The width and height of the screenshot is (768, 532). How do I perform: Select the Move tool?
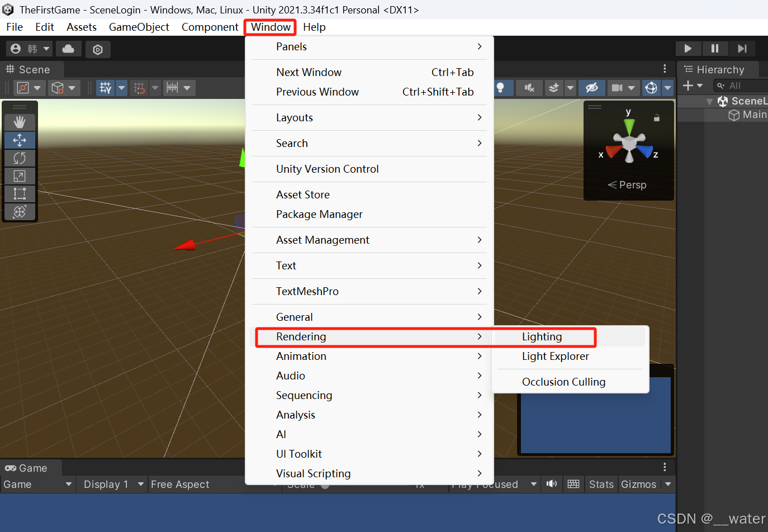(x=20, y=140)
